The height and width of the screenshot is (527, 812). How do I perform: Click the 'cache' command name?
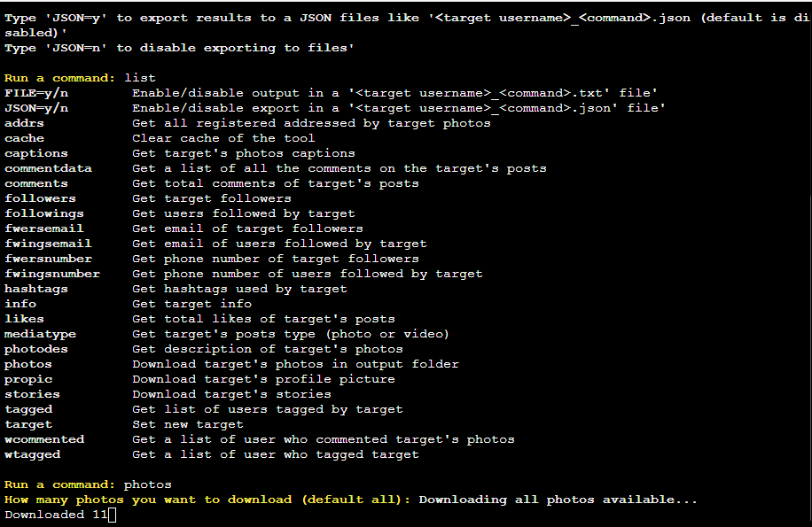click(x=24, y=138)
